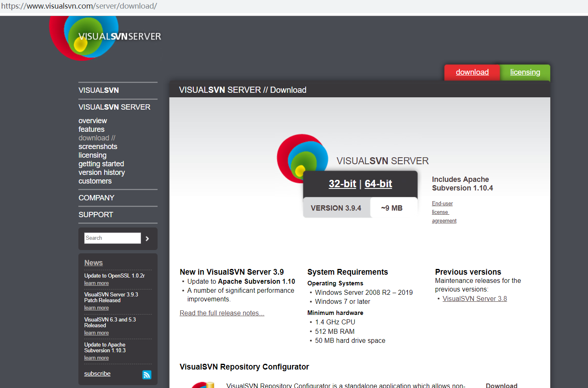Click the subscribe link

tap(97, 374)
